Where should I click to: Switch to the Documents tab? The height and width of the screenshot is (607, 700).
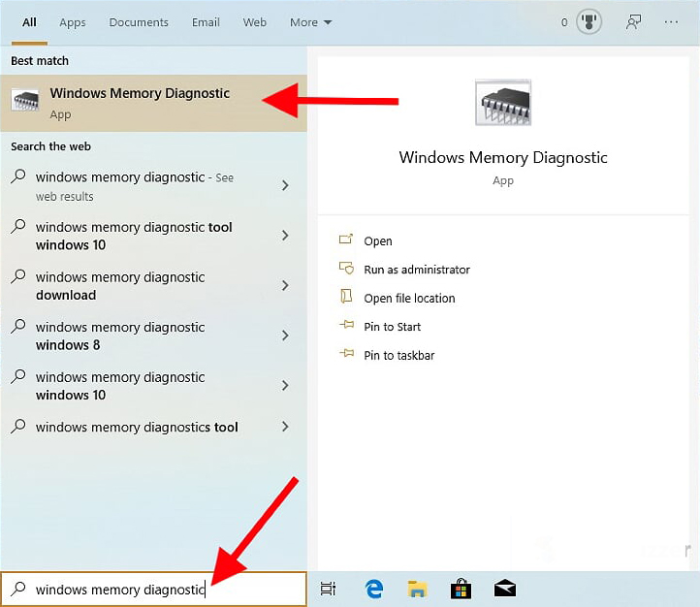click(139, 22)
